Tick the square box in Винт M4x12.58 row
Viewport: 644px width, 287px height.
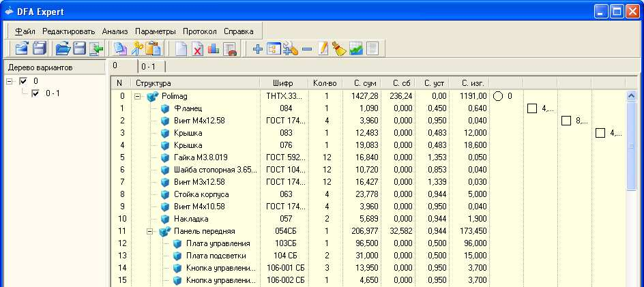tap(566, 121)
